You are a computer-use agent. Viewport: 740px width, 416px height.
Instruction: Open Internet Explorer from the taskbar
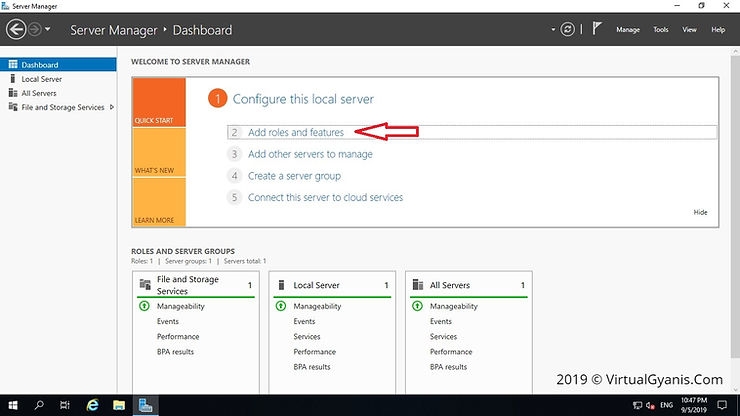[92, 405]
